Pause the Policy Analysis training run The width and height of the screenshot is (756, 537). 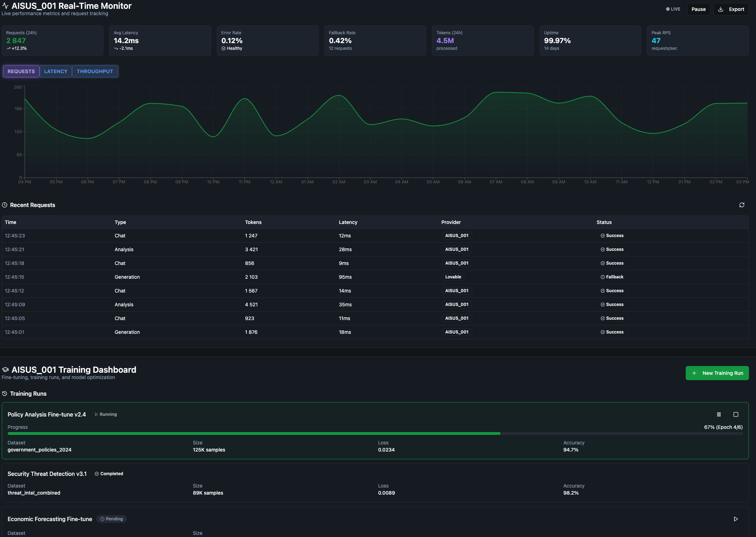tap(719, 414)
